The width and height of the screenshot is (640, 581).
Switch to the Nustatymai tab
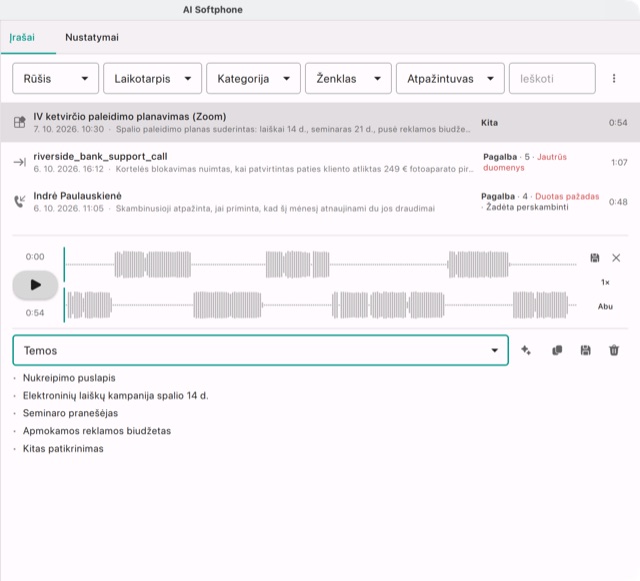coord(92,37)
